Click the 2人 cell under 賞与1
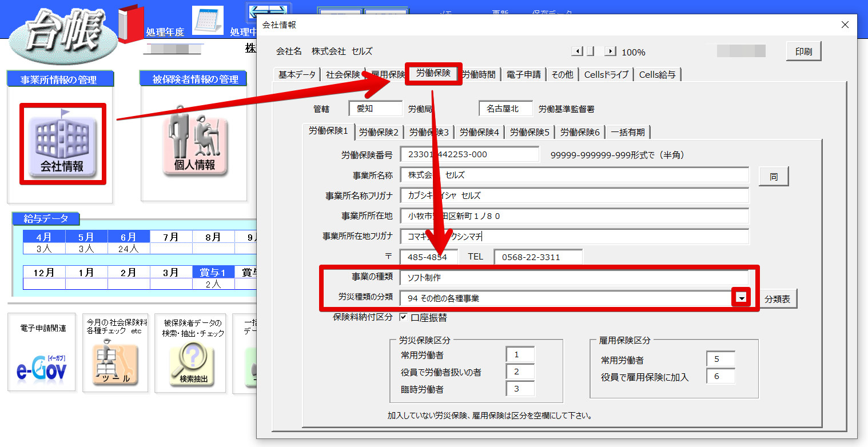This screenshot has height=447, width=868. click(x=213, y=284)
